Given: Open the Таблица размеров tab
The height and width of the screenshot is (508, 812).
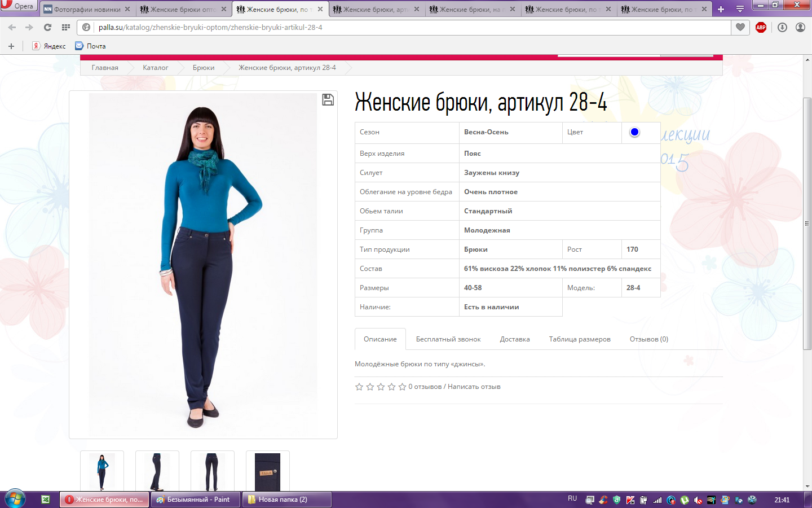Looking at the screenshot, I should (x=580, y=339).
